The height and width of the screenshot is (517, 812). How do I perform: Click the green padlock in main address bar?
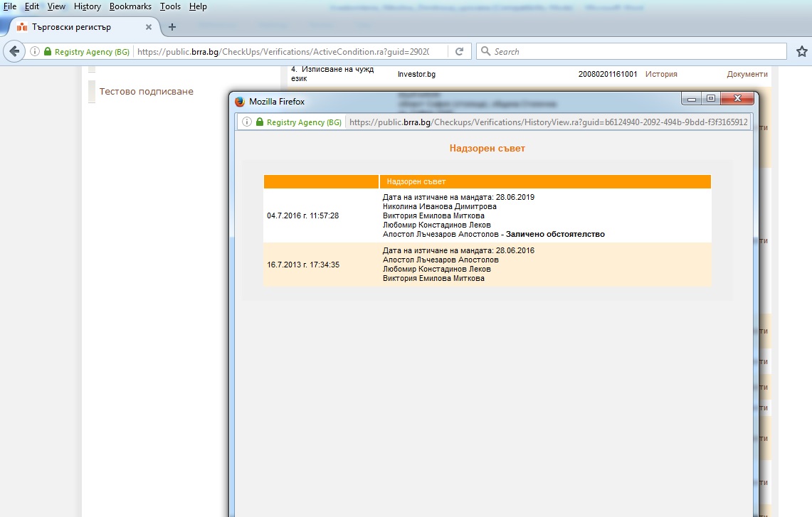coord(48,51)
